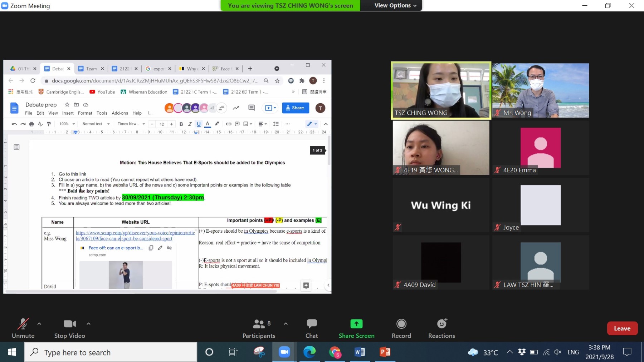Open the editing mode pencil dropdown
The width and height of the screenshot is (644, 362).
(x=312, y=124)
